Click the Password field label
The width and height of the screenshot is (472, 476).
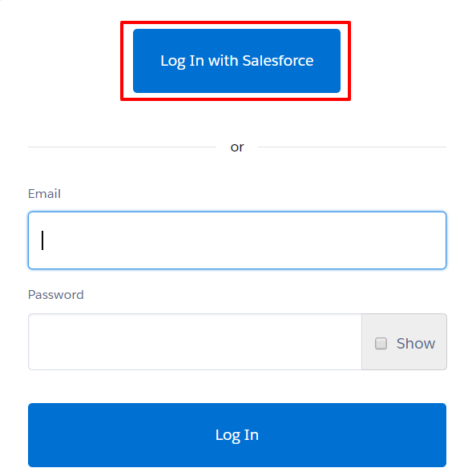pyautogui.click(x=56, y=295)
